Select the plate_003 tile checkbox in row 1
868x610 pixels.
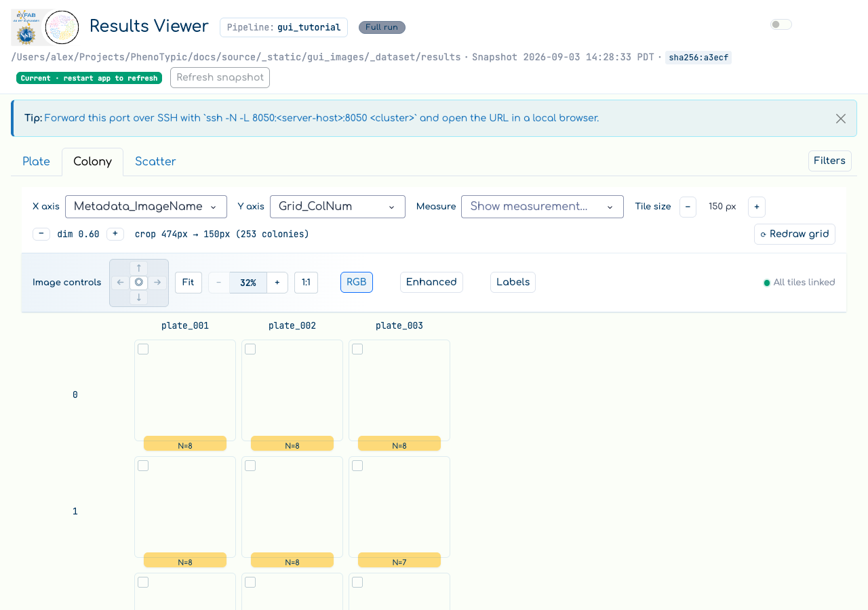tap(357, 466)
